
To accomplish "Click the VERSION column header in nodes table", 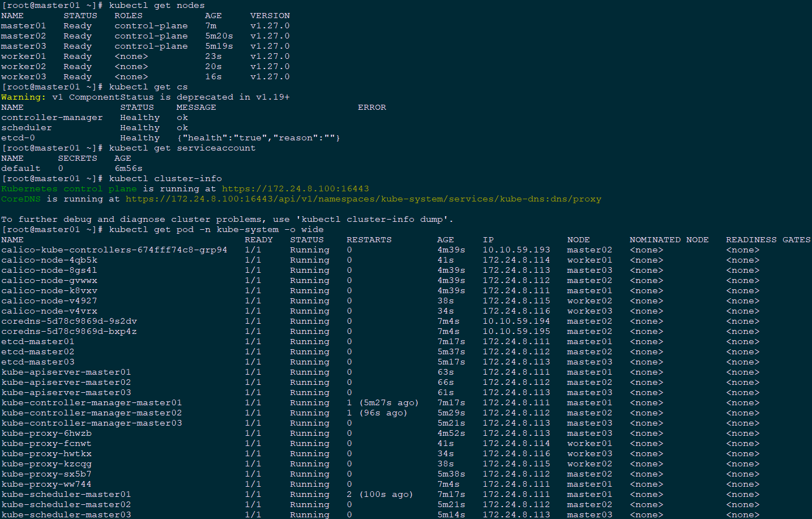I will (270, 16).
